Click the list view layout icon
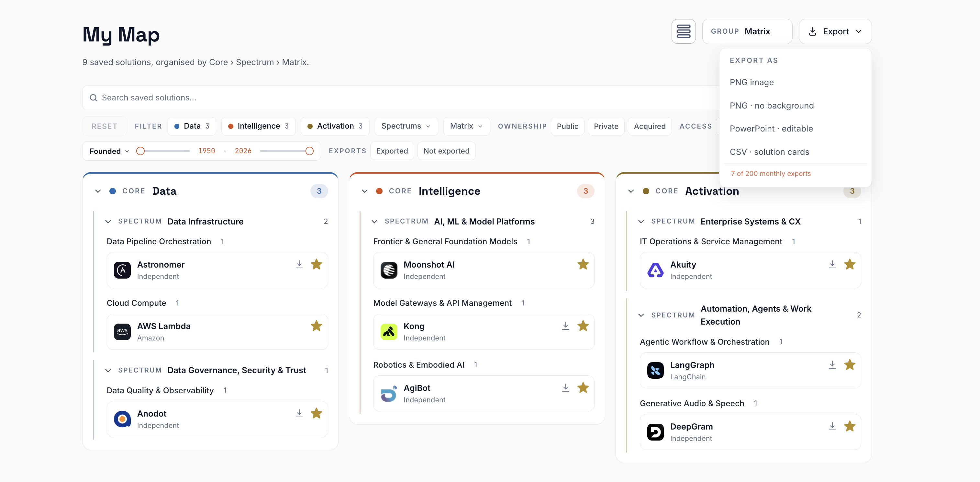 [683, 31]
